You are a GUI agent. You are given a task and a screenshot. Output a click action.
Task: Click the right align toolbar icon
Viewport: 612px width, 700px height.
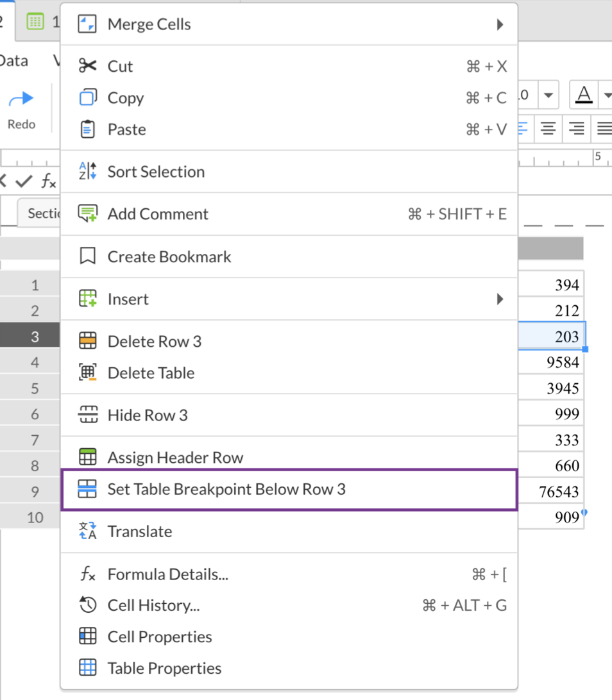(x=576, y=129)
